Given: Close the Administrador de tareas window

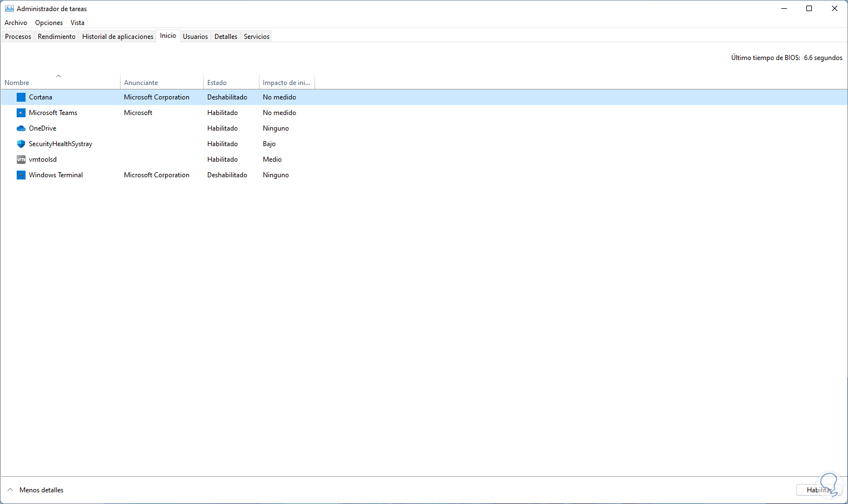Looking at the screenshot, I should (x=835, y=9).
